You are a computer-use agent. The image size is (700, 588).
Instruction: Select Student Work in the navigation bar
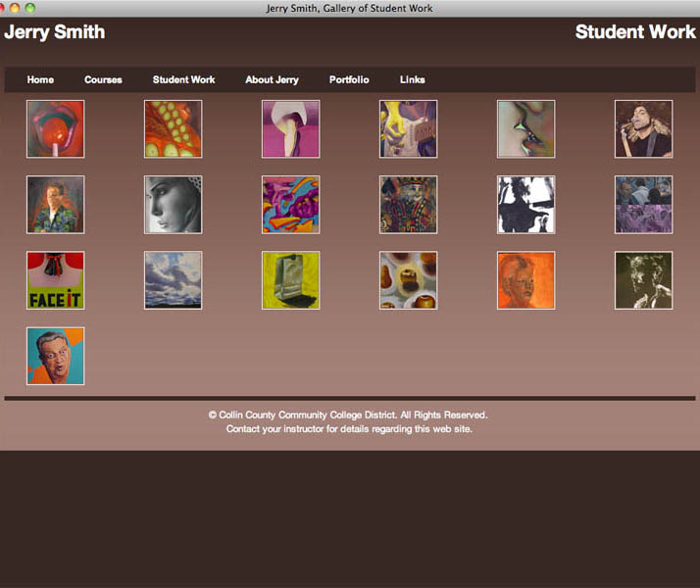tap(184, 79)
